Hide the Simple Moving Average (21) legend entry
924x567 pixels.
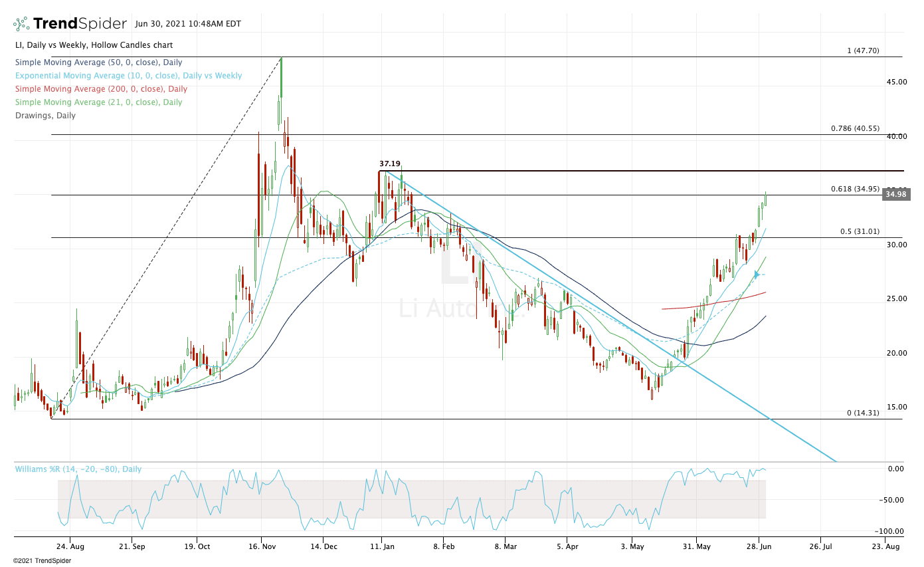click(98, 102)
